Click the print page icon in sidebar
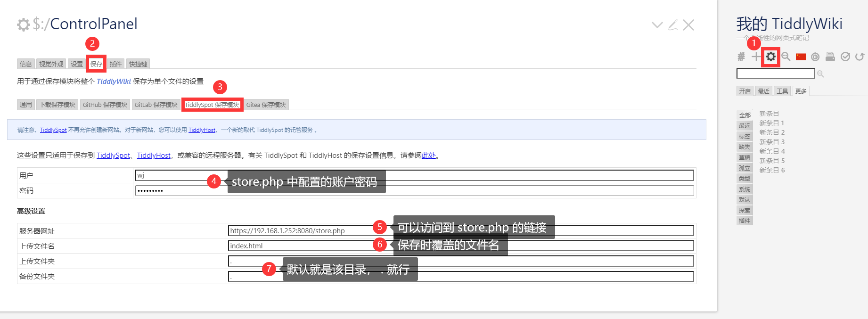Viewport: 868px width, 319px height. tap(830, 57)
